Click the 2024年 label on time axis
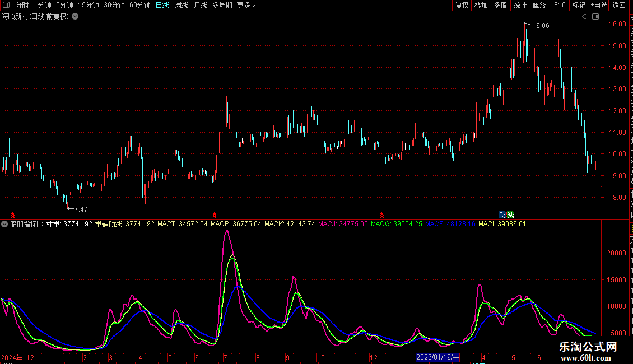This screenshot has height=364, width=633. click(x=12, y=357)
